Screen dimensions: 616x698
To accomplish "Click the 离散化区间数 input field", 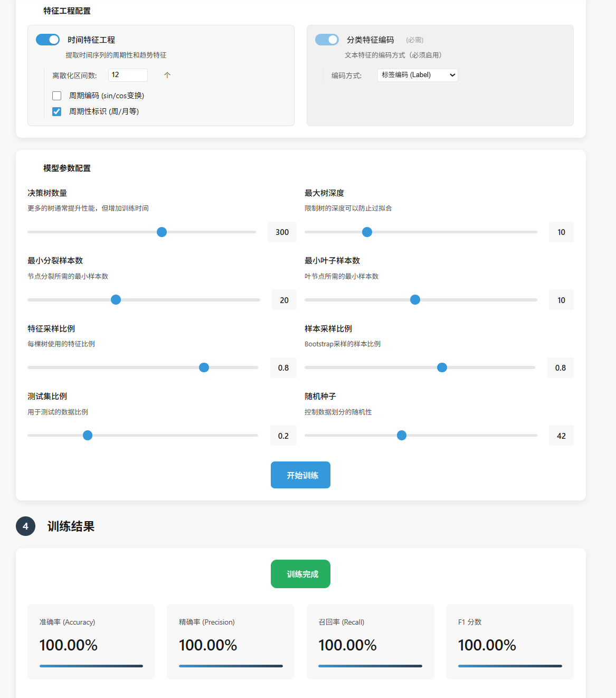I will 127,75.
